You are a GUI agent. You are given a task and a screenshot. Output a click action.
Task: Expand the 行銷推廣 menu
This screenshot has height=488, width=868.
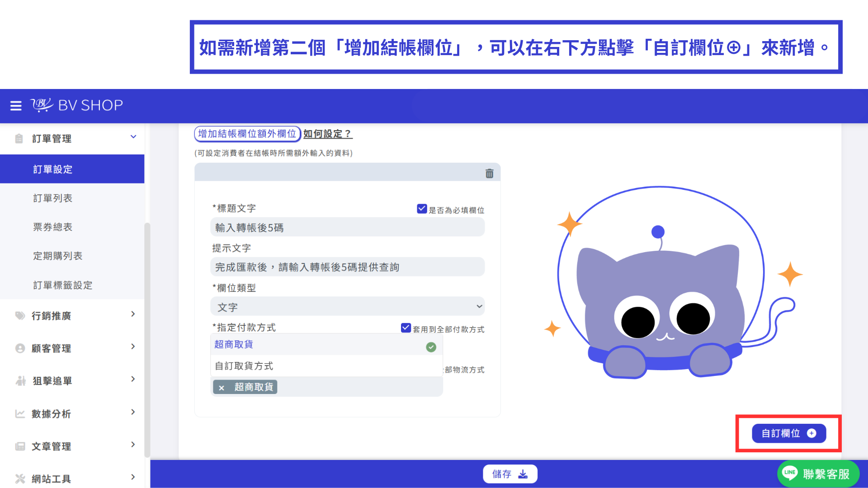coord(133,314)
